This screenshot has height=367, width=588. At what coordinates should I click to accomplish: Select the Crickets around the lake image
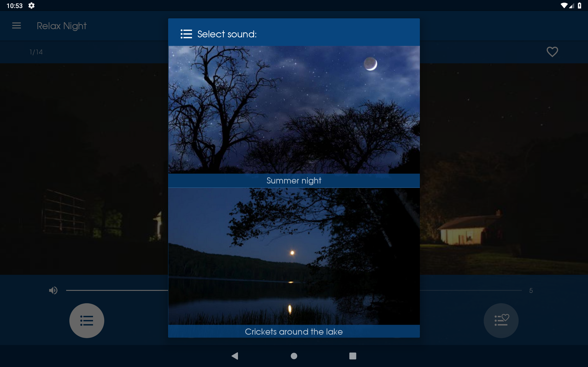[294, 256]
